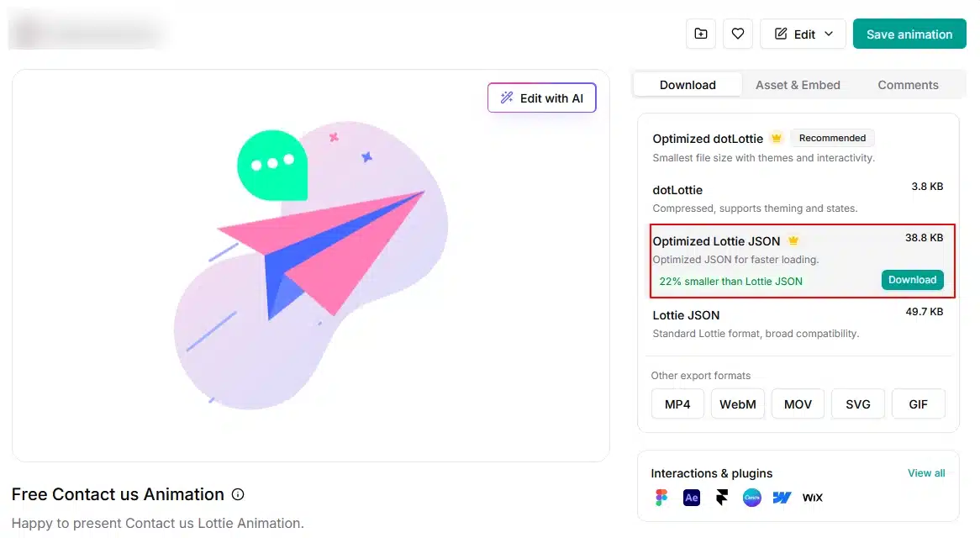Open the Webflow plugin icon
The image size is (980, 538).
782,498
